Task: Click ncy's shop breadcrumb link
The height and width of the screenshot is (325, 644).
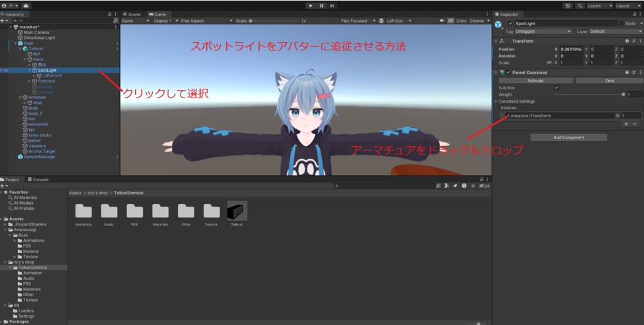Action: point(98,193)
